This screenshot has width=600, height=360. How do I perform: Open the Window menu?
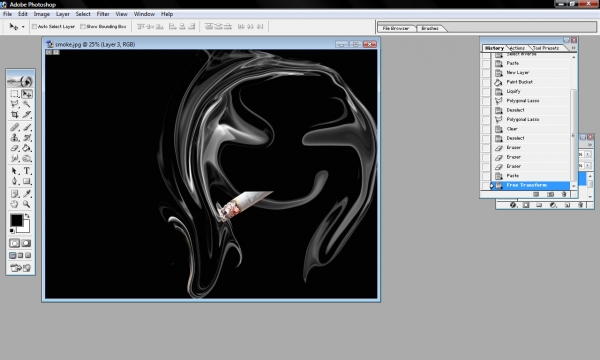pyautogui.click(x=144, y=14)
